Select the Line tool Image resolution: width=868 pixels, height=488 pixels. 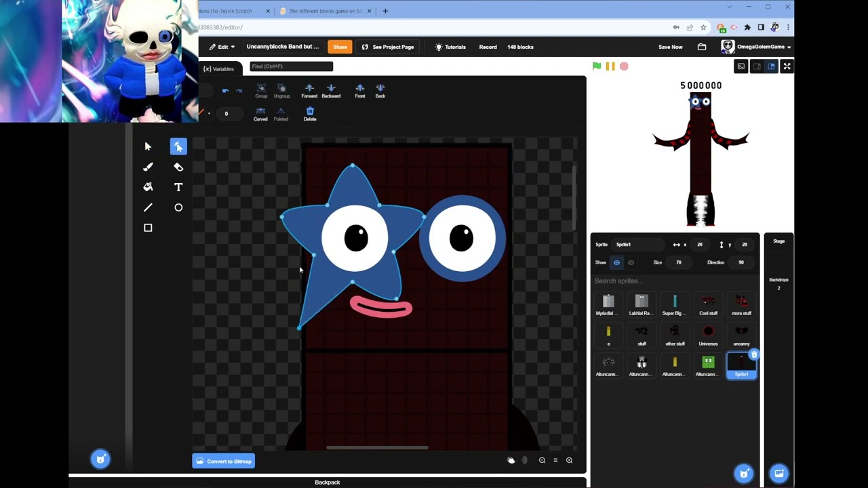click(148, 207)
